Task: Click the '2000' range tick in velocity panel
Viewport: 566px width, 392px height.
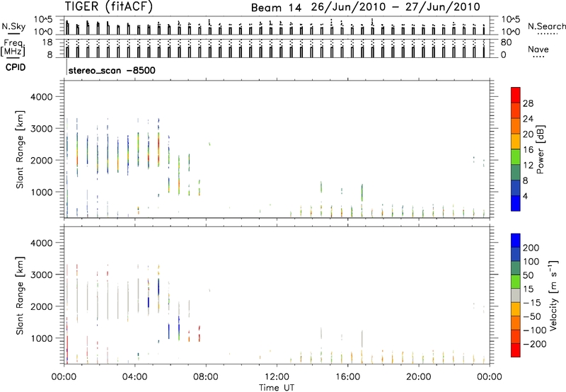Action: pyautogui.click(x=41, y=306)
